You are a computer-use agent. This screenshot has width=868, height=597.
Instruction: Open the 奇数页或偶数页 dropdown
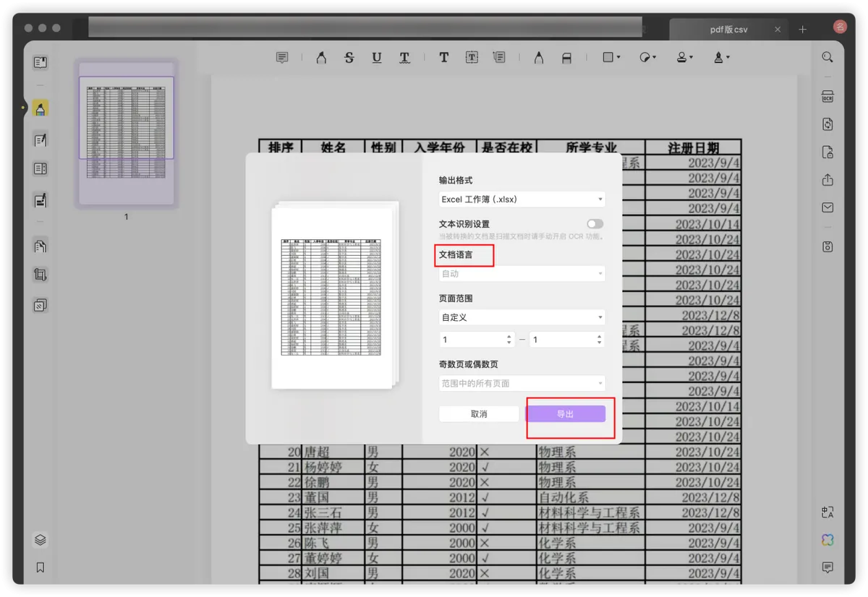click(522, 383)
